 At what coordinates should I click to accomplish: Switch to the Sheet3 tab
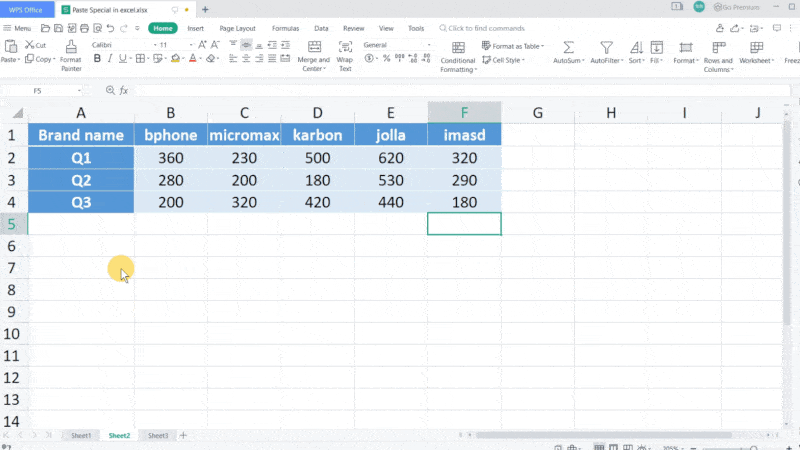158,435
